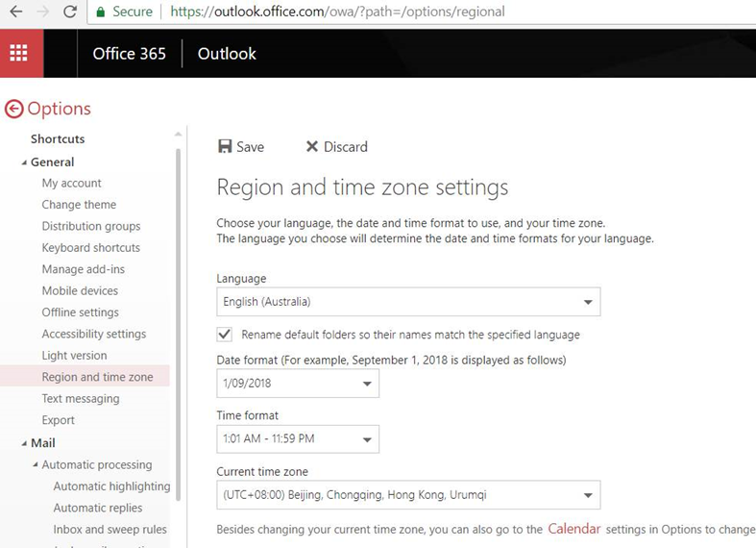This screenshot has width=756, height=548.
Task: Follow the Calendar settings link
Action: coord(573,529)
